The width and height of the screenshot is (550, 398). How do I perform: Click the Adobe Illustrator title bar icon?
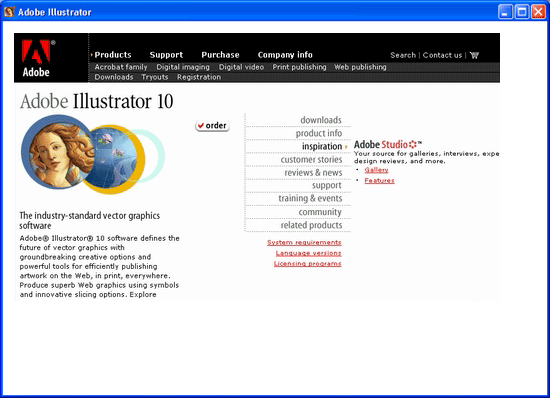click(9, 12)
